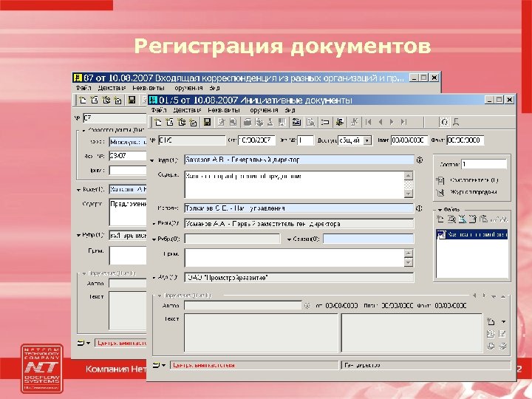The height and width of the screenshot is (399, 532).
Task: Click the first new-document icon in front window toolbar
Action: [x=158, y=122]
